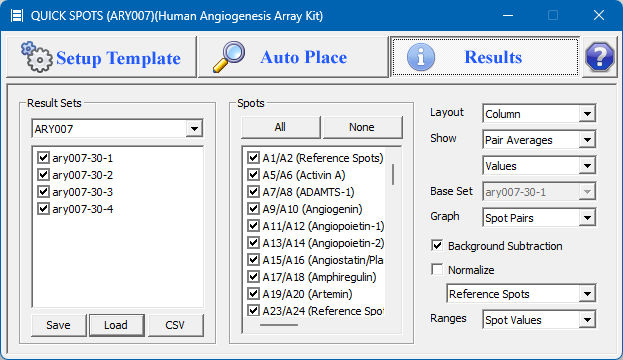Toggle the ary007-30-2 checkbox
This screenshot has width=623, height=360.
(x=43, y=175)
